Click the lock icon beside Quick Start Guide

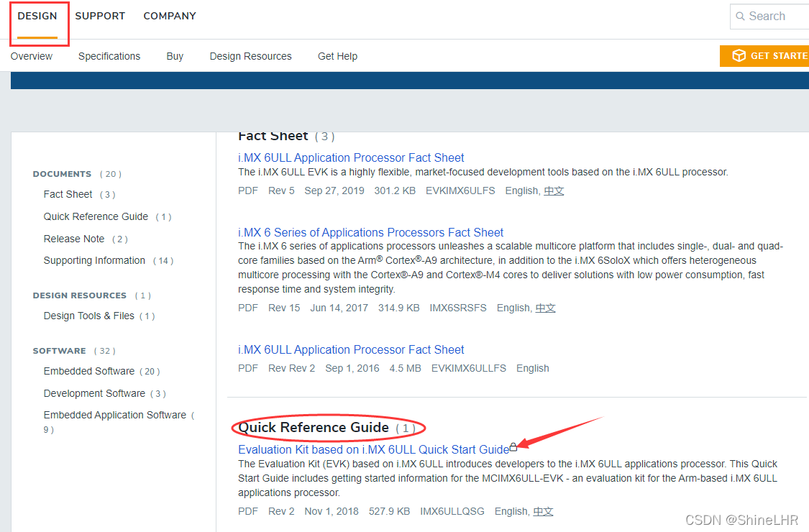click(x=513, y=447)
